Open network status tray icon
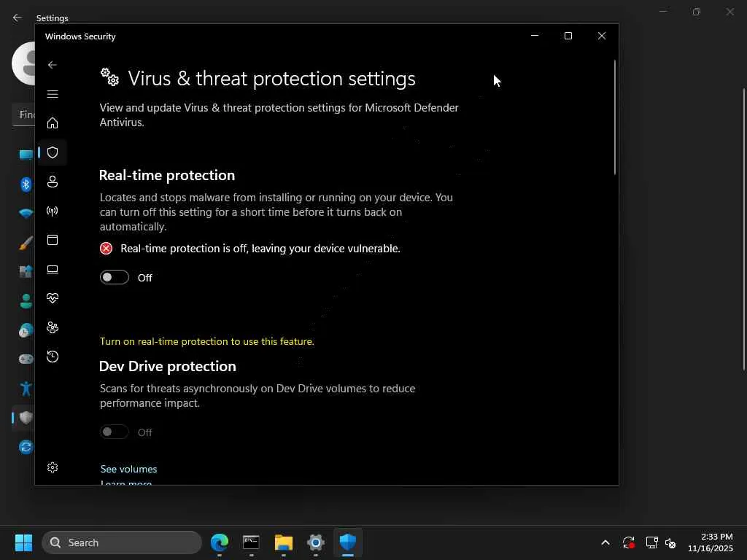Image resolution: width=747 pixels, height=560 pixels. click(x=651, y=542)
